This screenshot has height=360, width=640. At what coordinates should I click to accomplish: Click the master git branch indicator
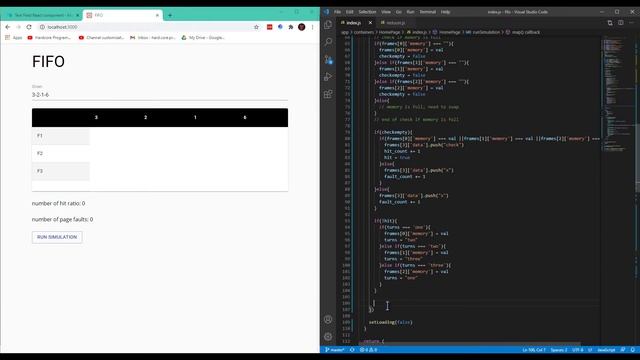coord(335,350)
